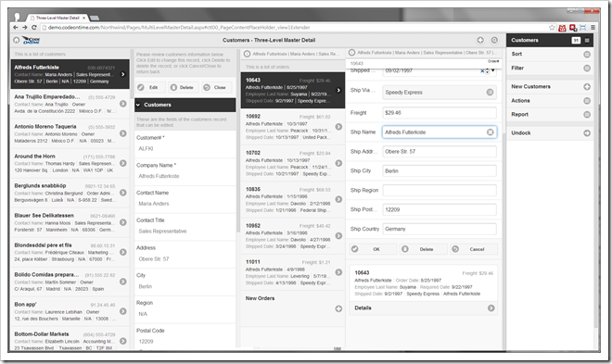Open the Chrome menu icon

click(x=593, y=27)
